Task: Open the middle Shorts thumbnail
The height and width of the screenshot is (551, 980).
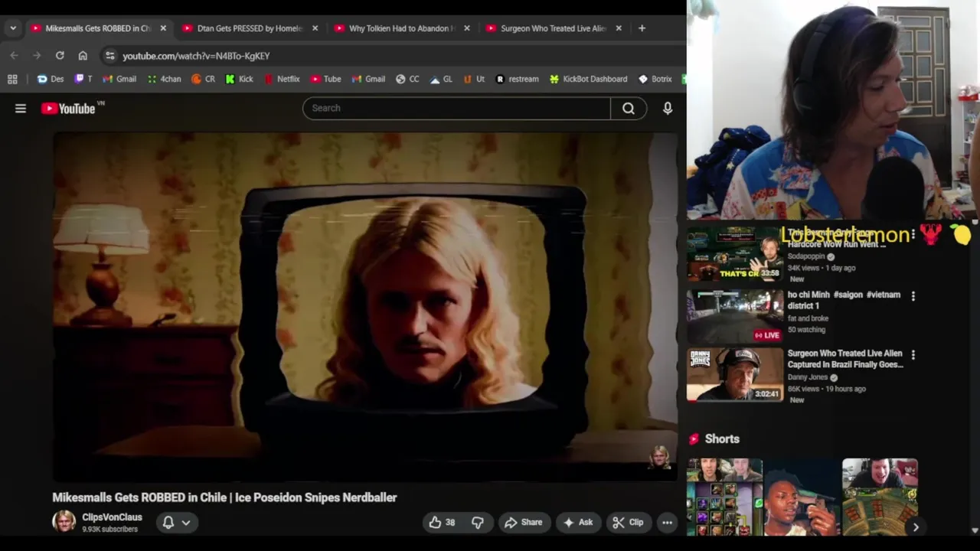Action: point(802,497)
